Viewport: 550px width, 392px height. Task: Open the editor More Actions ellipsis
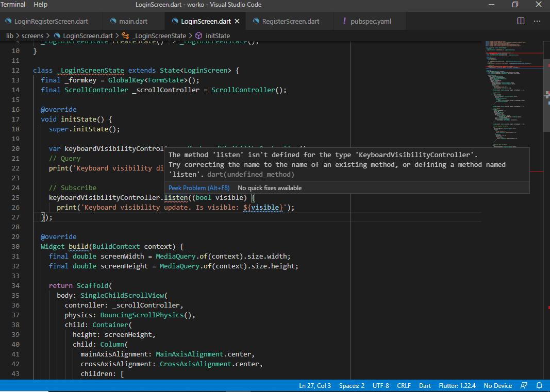tap(537, 21)
